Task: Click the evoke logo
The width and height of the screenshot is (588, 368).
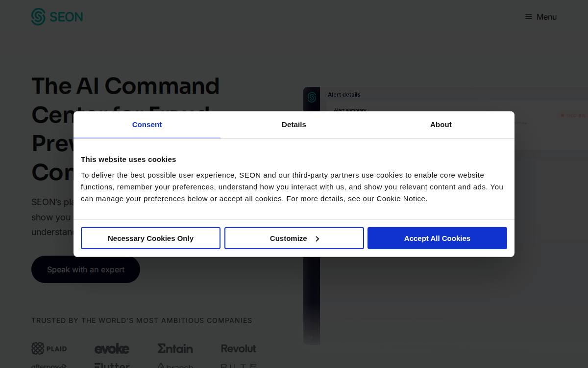Action: tap(112, 349)
